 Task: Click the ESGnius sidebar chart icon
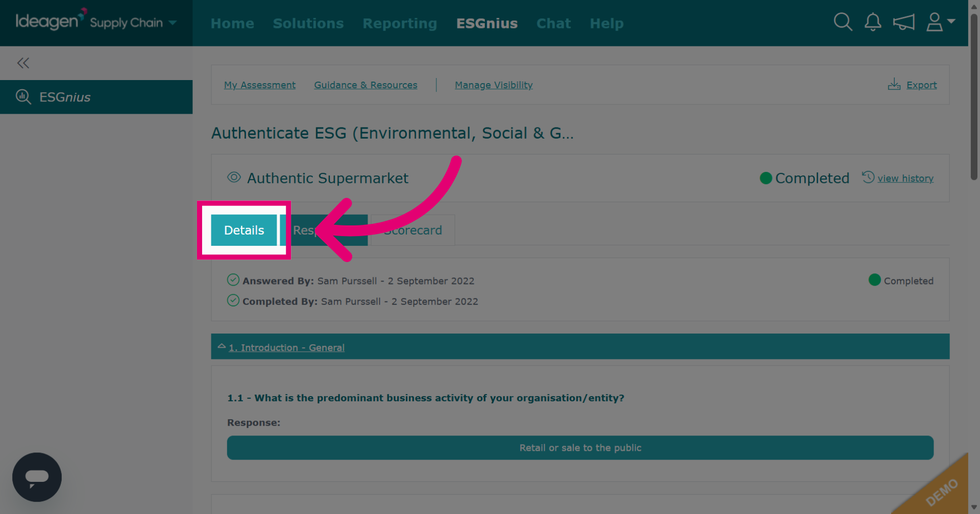pyautogui.click(x=23, y=96)
